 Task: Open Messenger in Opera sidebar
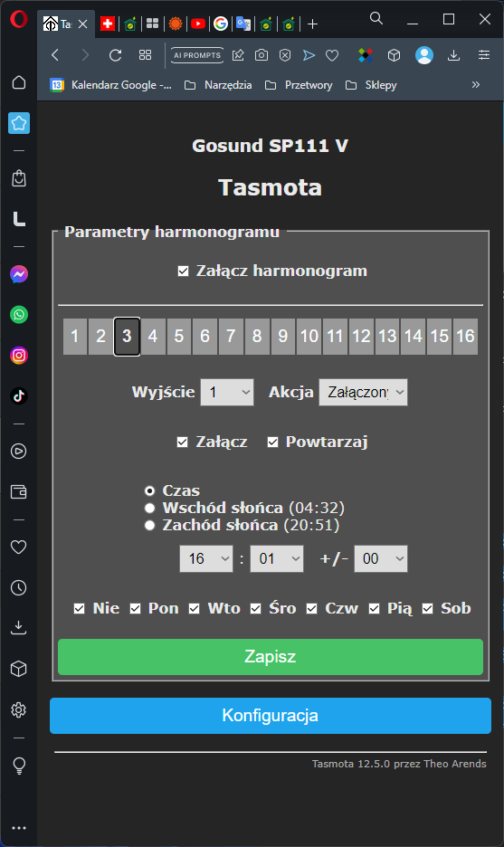[x=19, y=274]
